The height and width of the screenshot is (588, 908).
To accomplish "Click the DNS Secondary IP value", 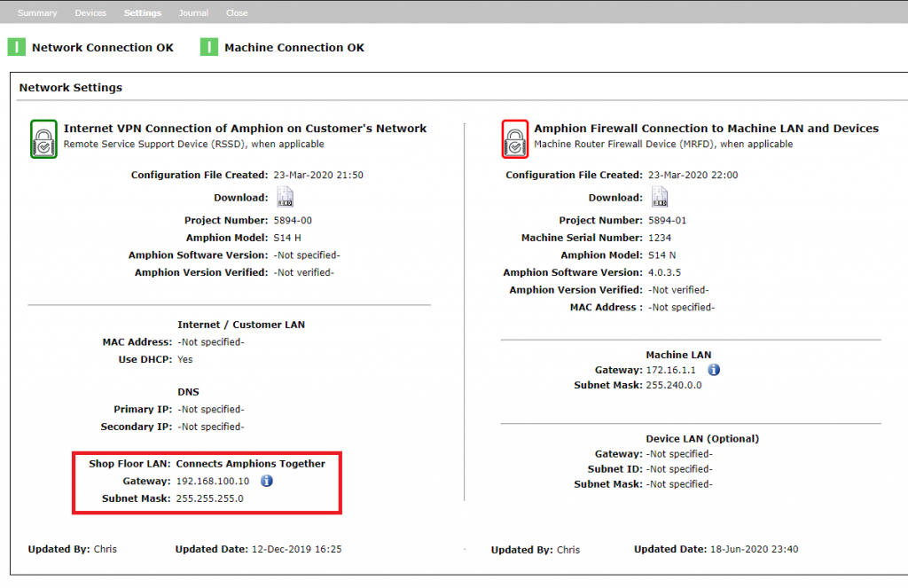I will pos(211,427).
